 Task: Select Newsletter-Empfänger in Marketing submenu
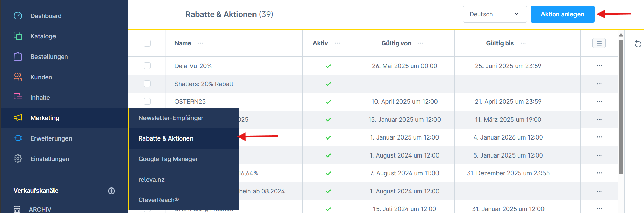coord(171,118)
